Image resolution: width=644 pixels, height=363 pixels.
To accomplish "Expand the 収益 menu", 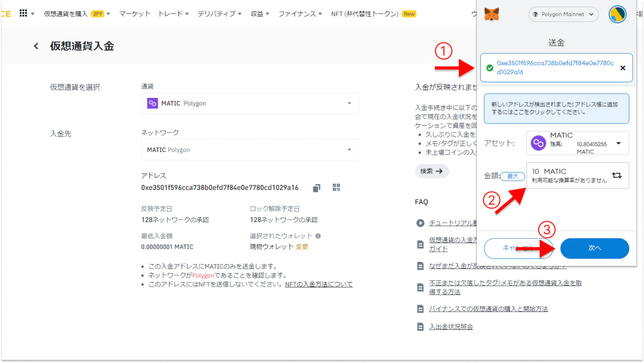I will [x=260, y=14].
